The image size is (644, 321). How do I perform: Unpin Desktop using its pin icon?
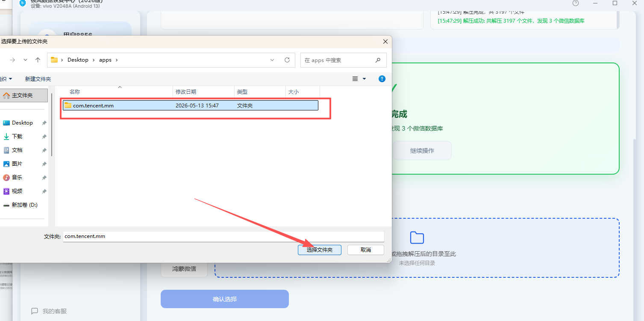[44, 123]
